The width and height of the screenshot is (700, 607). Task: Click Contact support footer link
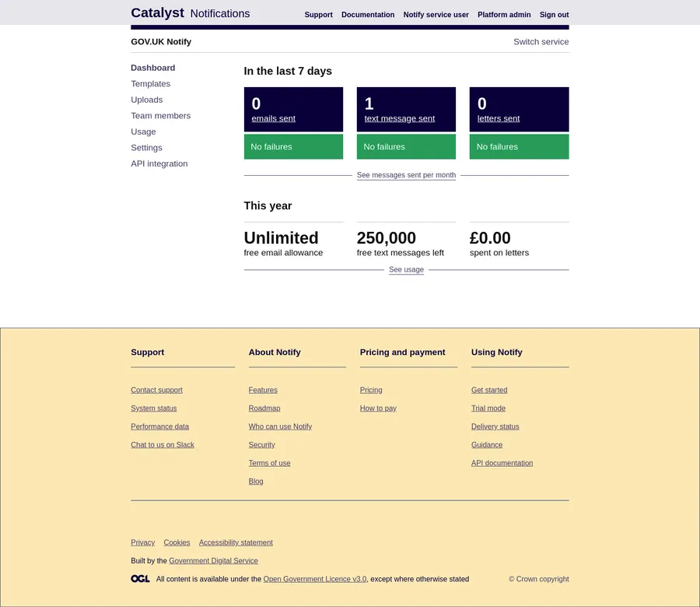pyautogui.click(x=156, y=391)
